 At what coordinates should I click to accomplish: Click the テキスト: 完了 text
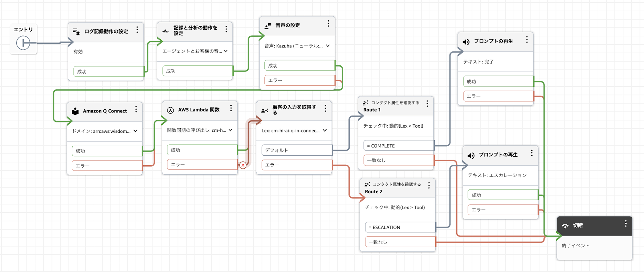click(478, 62)
